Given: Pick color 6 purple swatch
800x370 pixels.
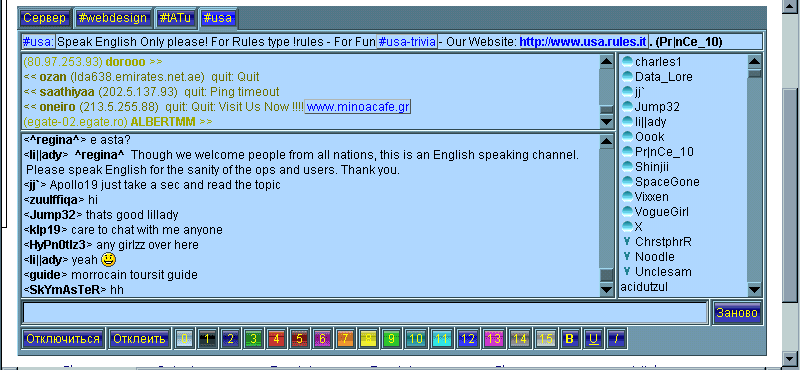Looking at the screenshot, I should click(322, 339).
